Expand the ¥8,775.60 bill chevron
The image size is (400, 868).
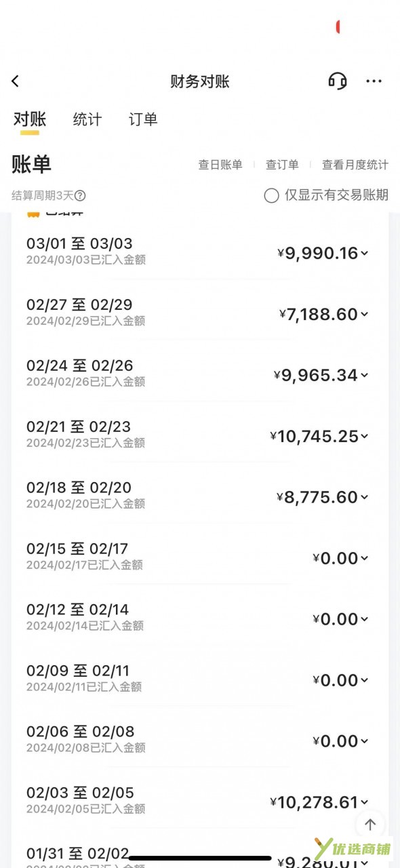[365, 498]
